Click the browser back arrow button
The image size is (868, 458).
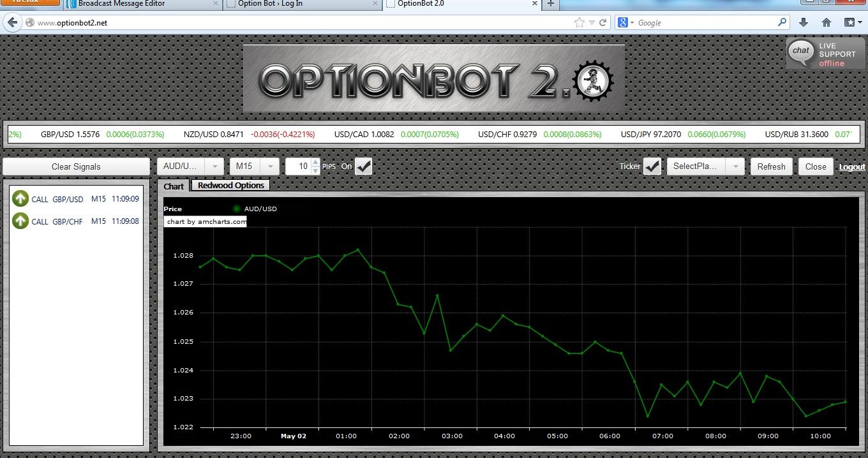pyautogui.click(x=12, y=23)
